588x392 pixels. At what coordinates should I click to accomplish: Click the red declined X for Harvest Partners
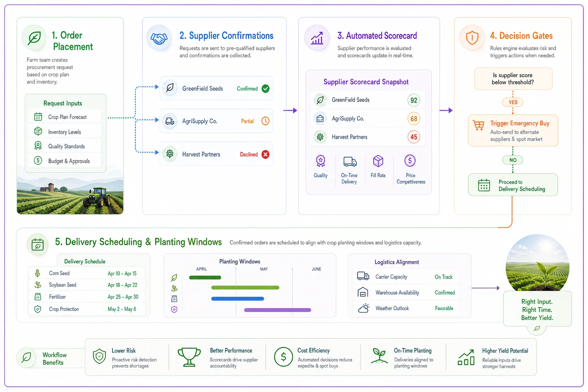click(265, 154)
